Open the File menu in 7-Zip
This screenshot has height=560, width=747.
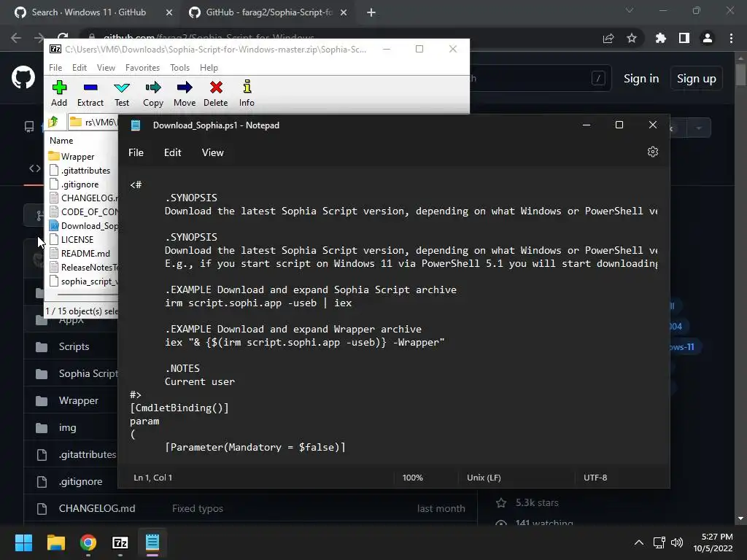point(55,68)
